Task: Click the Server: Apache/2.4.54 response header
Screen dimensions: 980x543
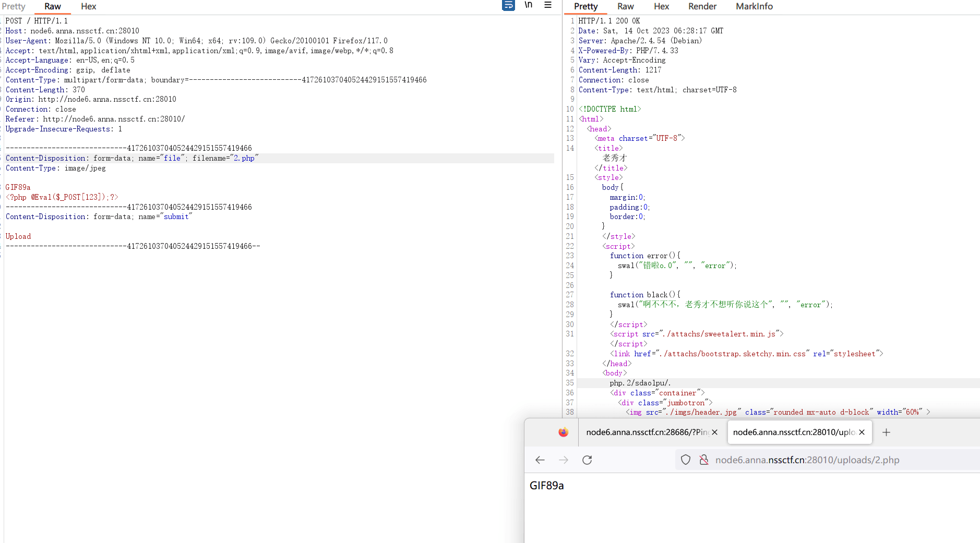Action: (x=640, y=41)
